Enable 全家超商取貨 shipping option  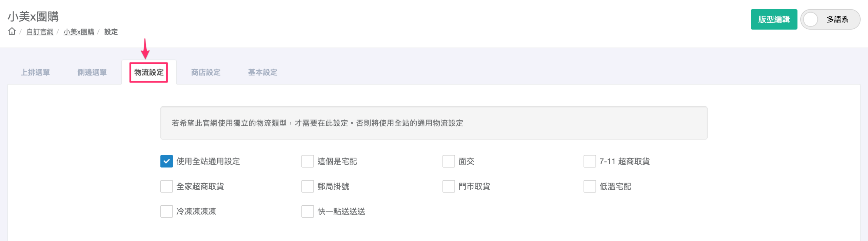tap(166, 186)
